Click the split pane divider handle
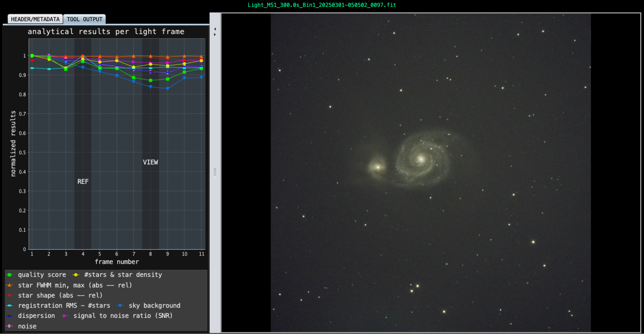The height and width of the screenshot is (334, 644). 215,172
